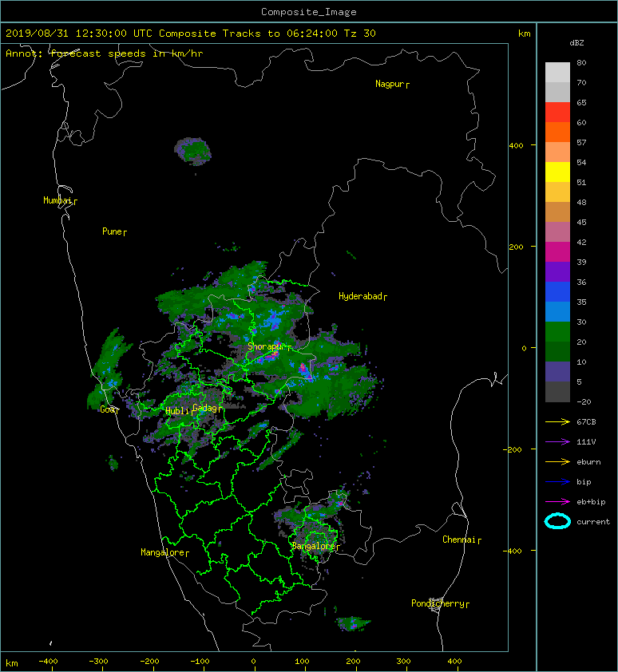Click the Composite_Image title text

pos(309,12)
